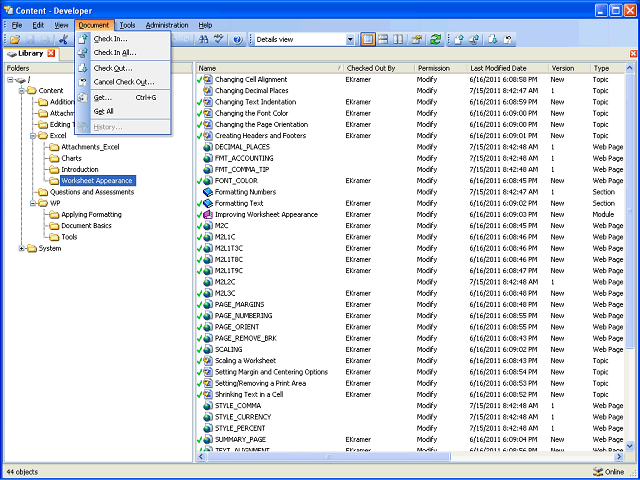The image size is (640, 480).
Task: Open the Tools menu
Action: tap(127, 25)
